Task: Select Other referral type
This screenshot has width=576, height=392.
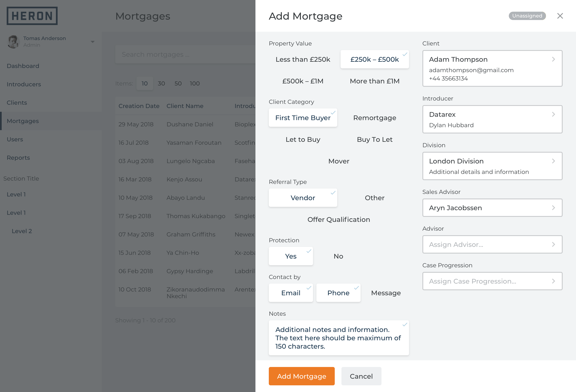Action: [x=374, y=198]
